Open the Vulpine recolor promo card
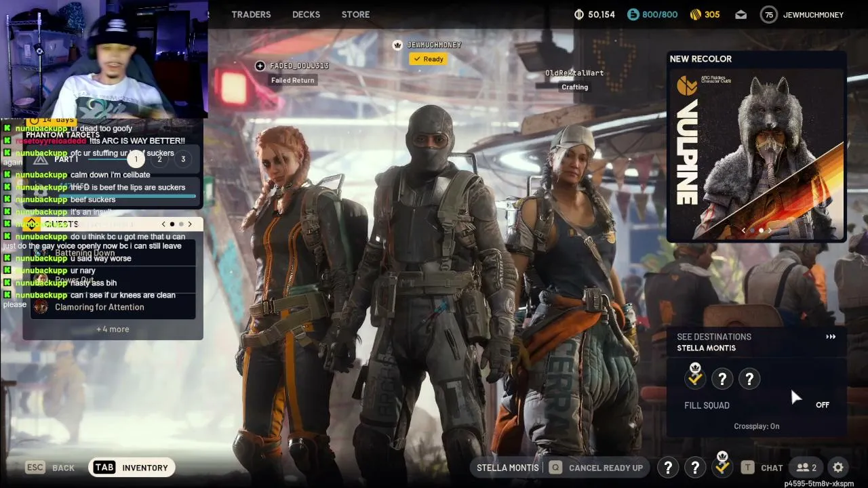This screenshot has width=868, height=488. tap(756, 155)
